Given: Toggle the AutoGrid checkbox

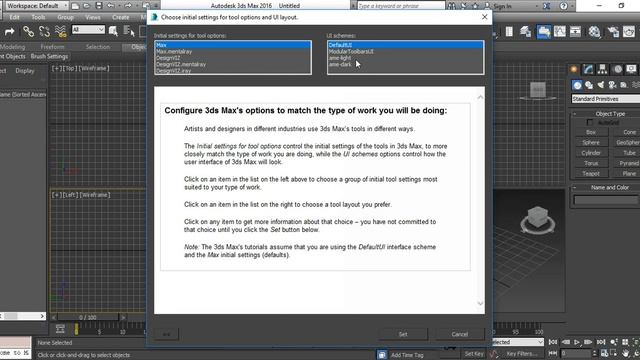Looking at the screenshot, I should point(589,122).
